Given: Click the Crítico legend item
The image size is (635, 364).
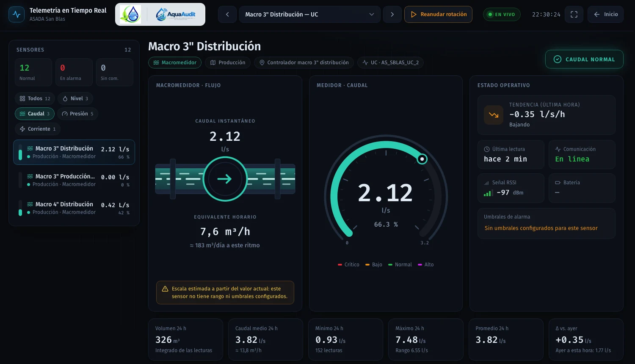Looking at the screenshot, I should coord(348,265).
